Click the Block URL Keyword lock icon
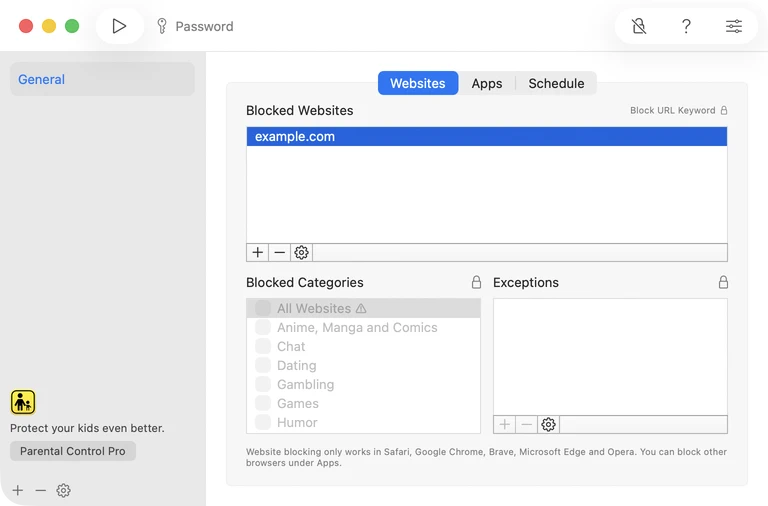 (x=724, y=111)
